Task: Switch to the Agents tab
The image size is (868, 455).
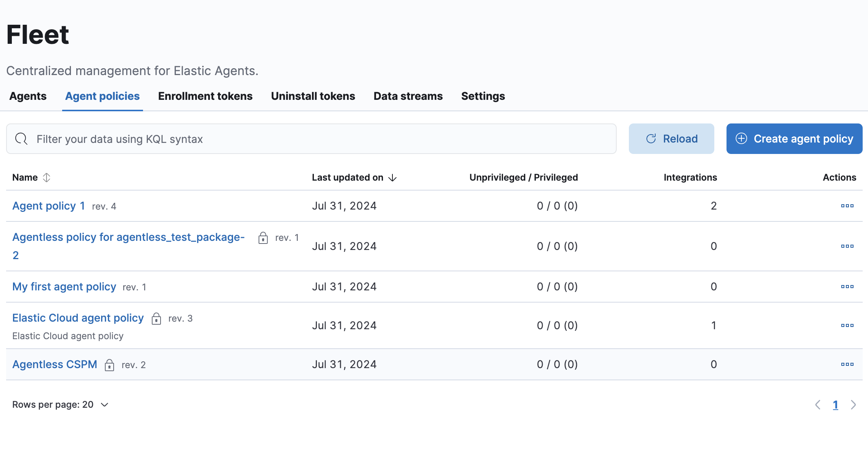Action: tap(28, 96)
